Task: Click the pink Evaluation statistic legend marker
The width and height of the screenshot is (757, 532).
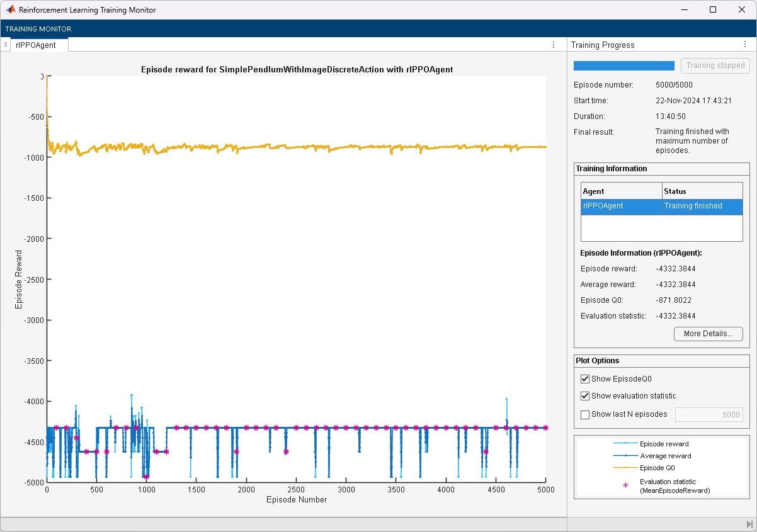Action: pos(625,485)
